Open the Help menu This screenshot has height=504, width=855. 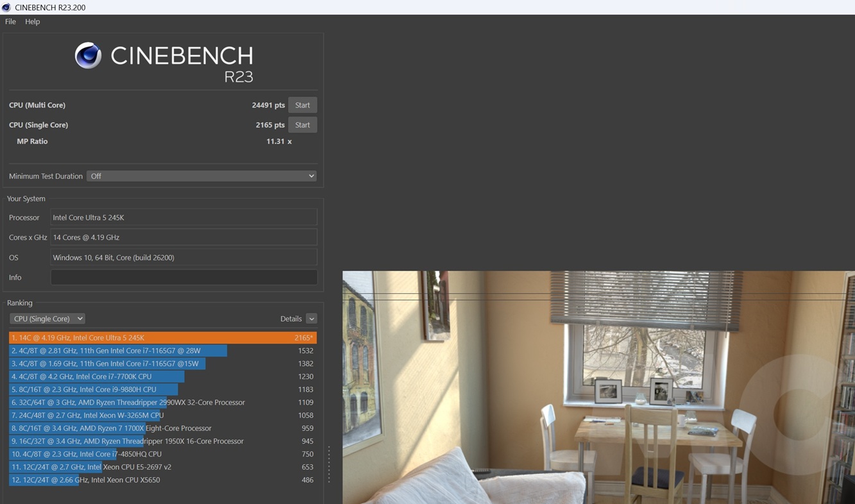[32, 21]
